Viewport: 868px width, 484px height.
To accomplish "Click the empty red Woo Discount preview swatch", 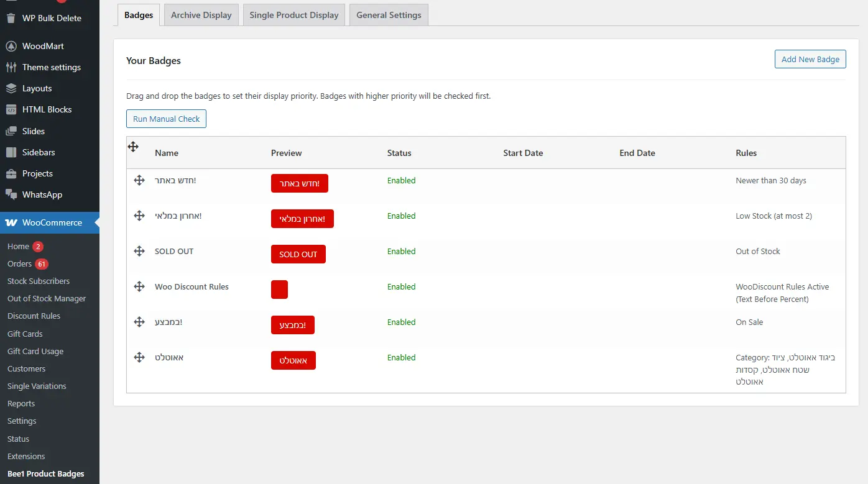I will pos(279,290).
